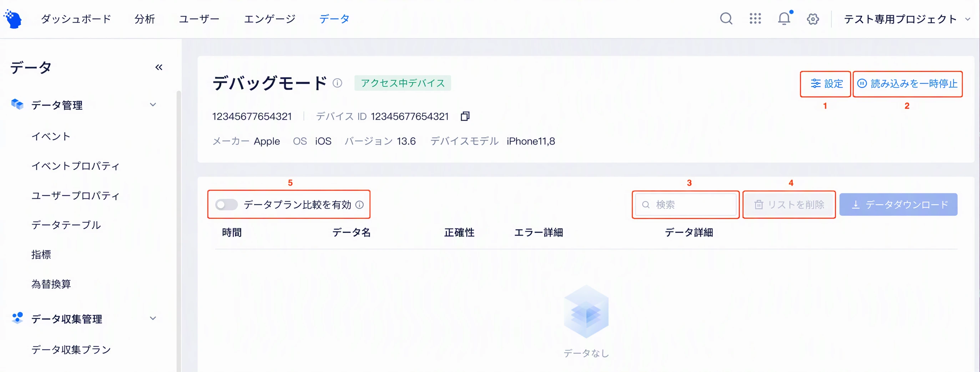The width and height of the screenshot is (980, 372).
Task: Open the notifications bell
Action: coord(784,18)
